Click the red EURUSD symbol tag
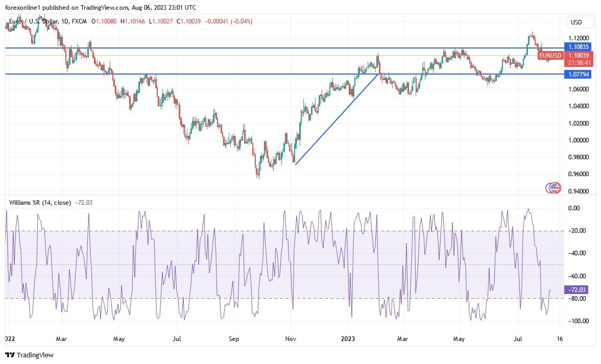 click(550, 56)
